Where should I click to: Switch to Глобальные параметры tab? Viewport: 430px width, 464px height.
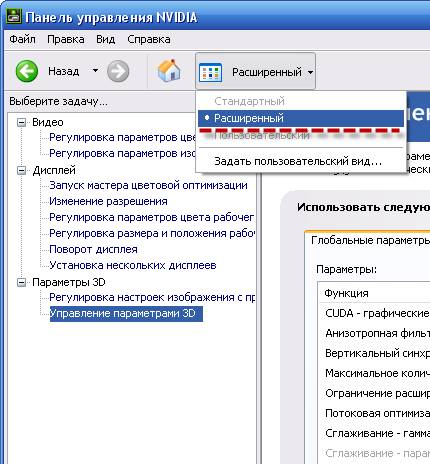(370, 240)
